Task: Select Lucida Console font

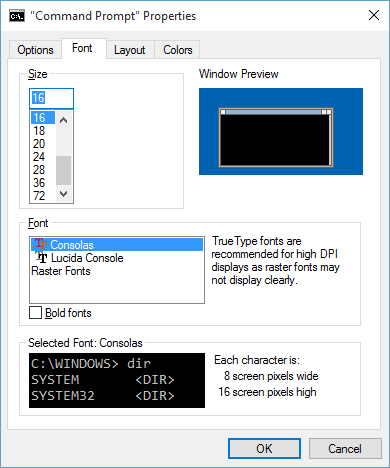Action: [x=117, y=258]
